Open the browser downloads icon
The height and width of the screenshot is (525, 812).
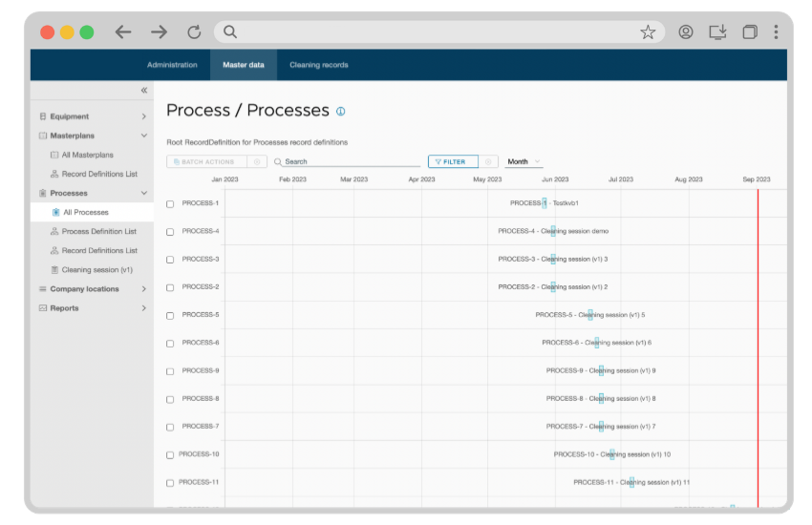[718, 32]
